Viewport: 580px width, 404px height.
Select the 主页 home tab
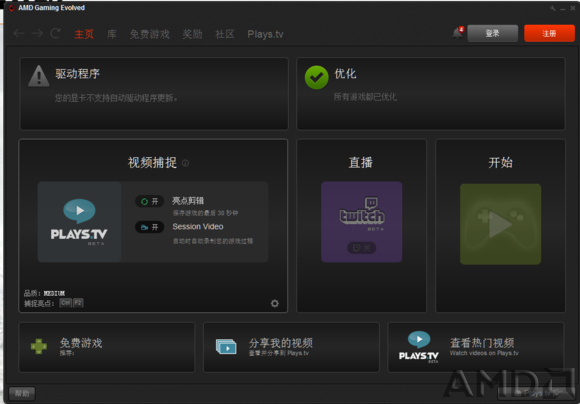point(84,34)
